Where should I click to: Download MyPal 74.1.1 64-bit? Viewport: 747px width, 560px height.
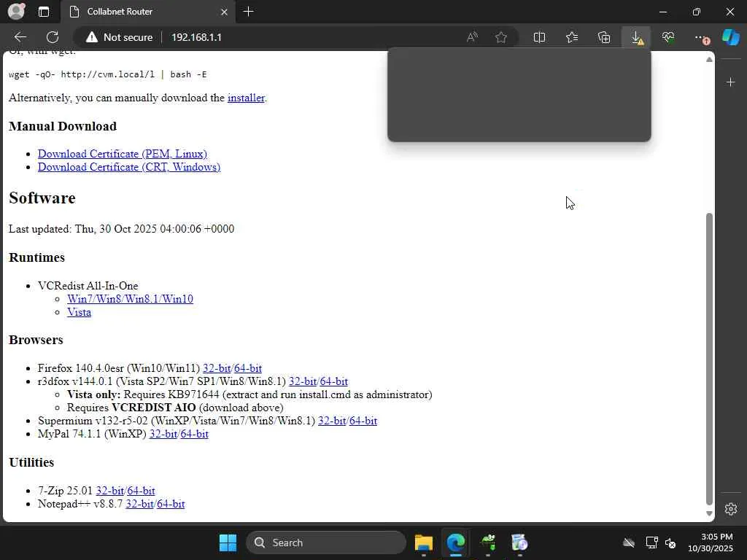coord(194,434)
